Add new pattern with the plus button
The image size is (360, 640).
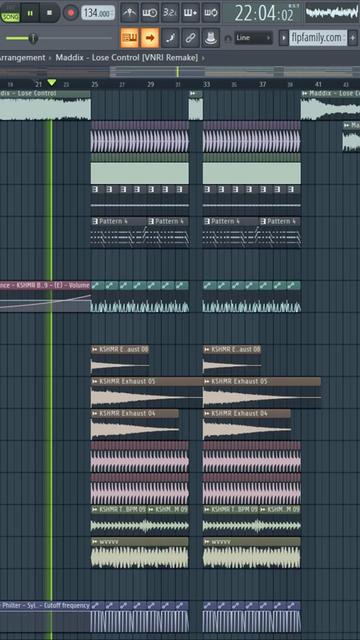pyautogui.click(x=353, y=38)
